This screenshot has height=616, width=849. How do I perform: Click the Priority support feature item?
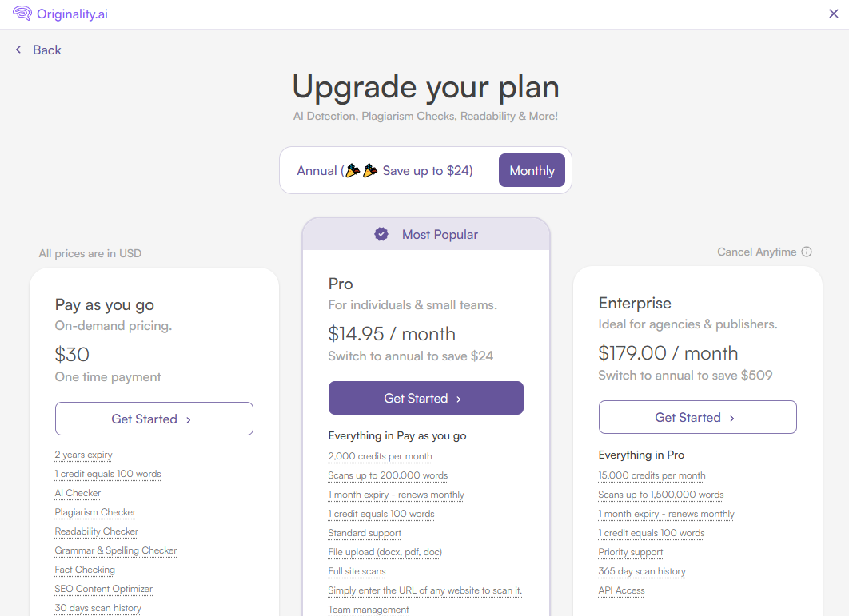[x=630, y=552]
